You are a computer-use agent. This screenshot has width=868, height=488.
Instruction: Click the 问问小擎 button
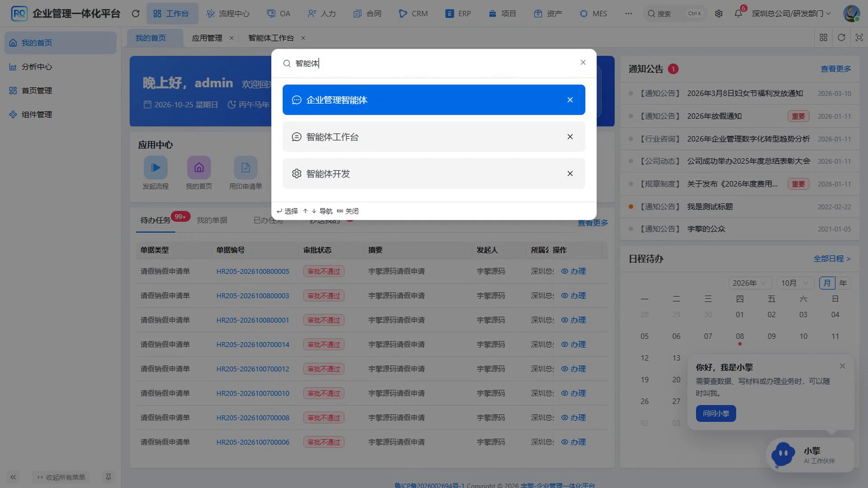click(x=716, y=413)
